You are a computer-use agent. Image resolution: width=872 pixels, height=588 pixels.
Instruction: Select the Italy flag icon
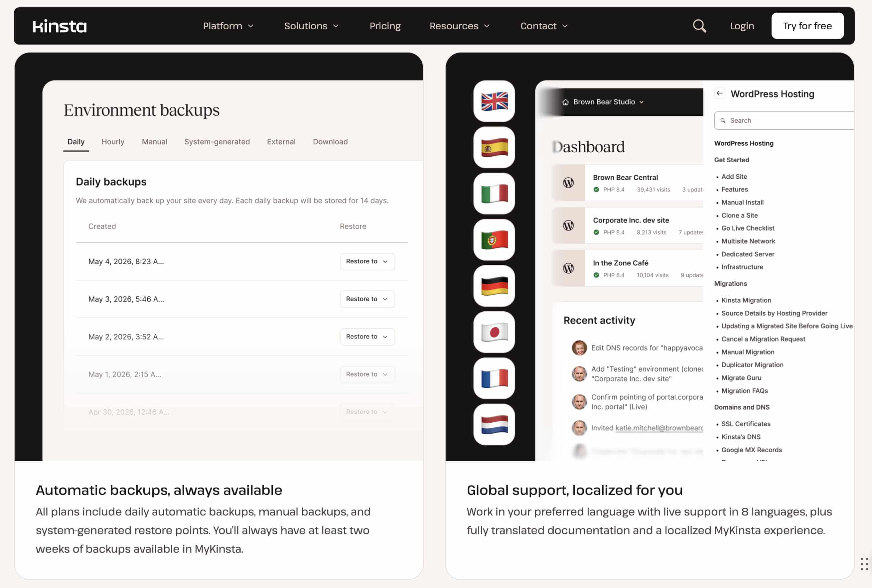click(494, 194)
